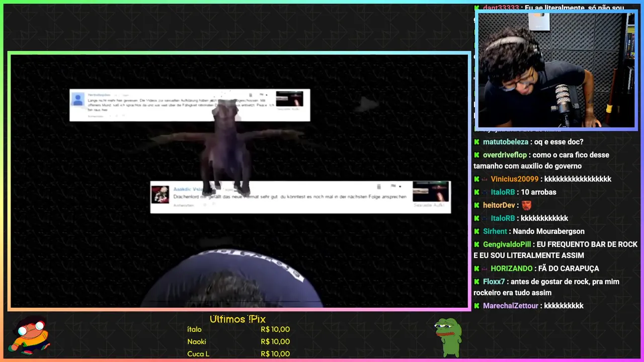Click the message 'Nando Mourabergson'
Image resolution: width=644 pixels, height=362 pixels.
(x=548, y=232)
